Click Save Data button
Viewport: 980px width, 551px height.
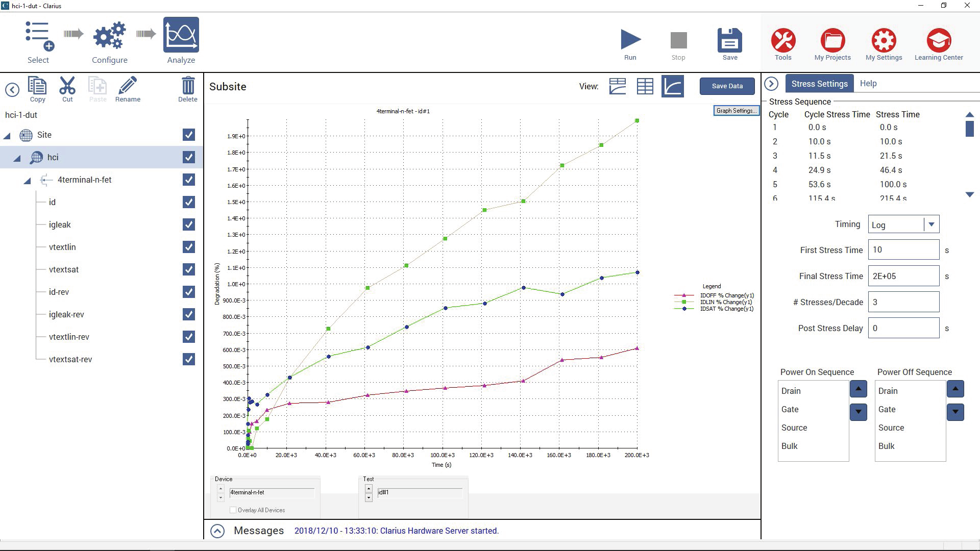727,85
